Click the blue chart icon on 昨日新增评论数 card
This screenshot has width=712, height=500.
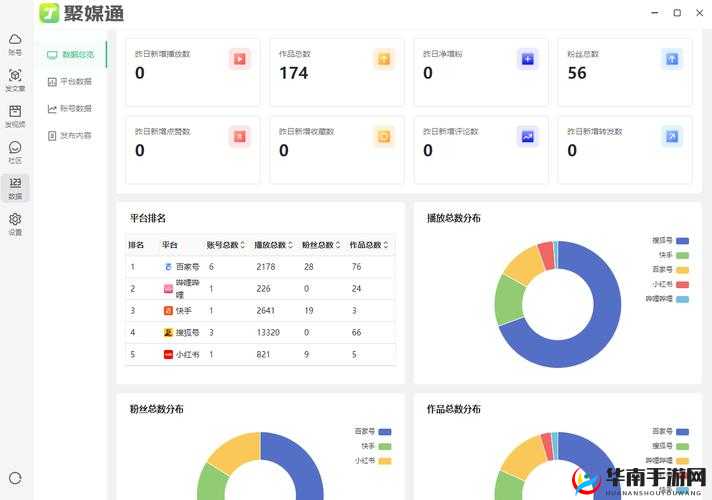(x=528, y=137)
